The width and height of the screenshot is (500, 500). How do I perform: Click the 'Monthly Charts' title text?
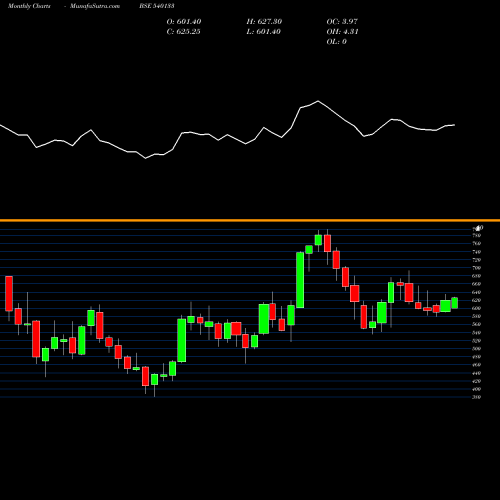29,6
